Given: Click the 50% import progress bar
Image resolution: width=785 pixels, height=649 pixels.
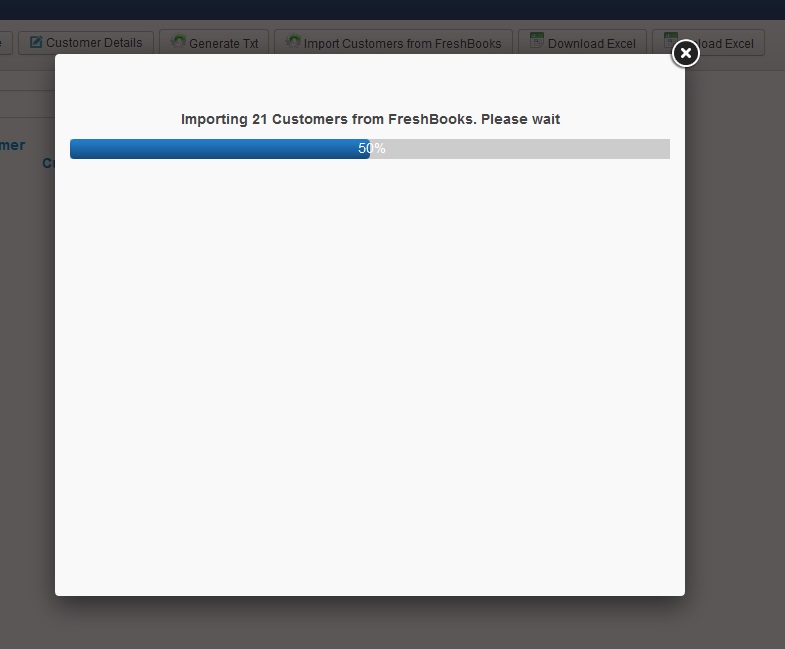Looking at the screenshot, I should pyautogui.click(x=370, y=149).
